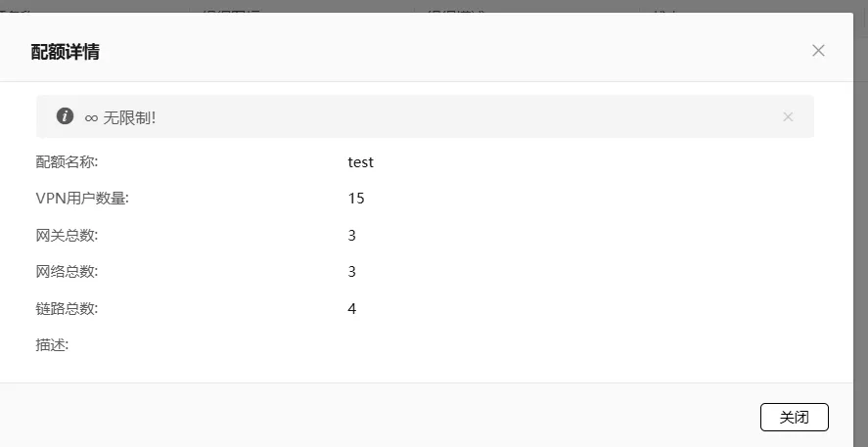Close the 配额详情 dialog with X icon
The width and height of the screenshot is (868, 447).
pos(818,50)
